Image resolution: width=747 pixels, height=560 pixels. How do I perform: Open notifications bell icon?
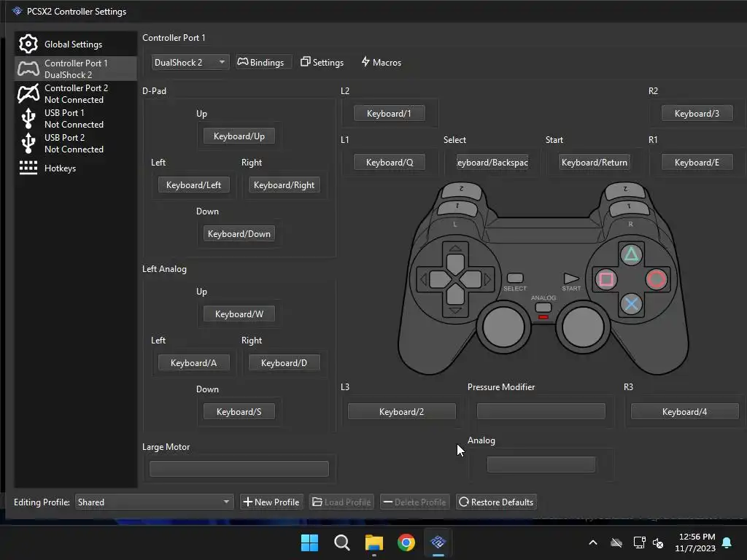[727, 542]
